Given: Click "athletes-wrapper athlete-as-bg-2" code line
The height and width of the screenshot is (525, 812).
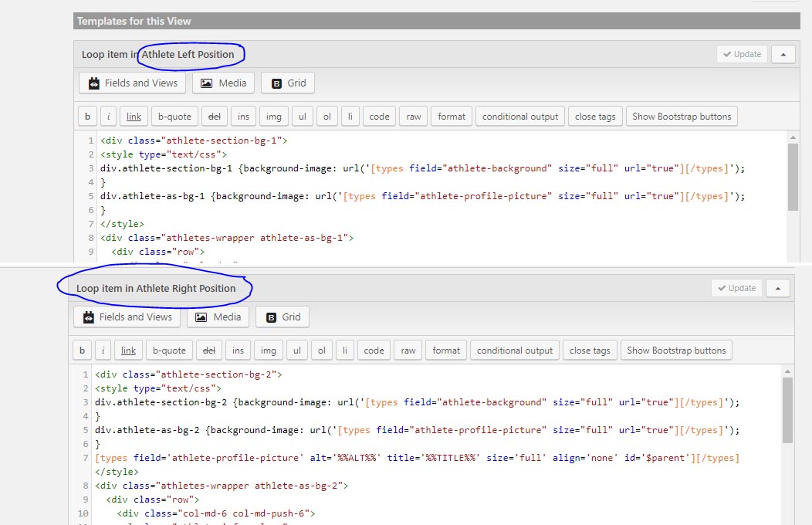Looking at the screenshot, I should 222,486.
